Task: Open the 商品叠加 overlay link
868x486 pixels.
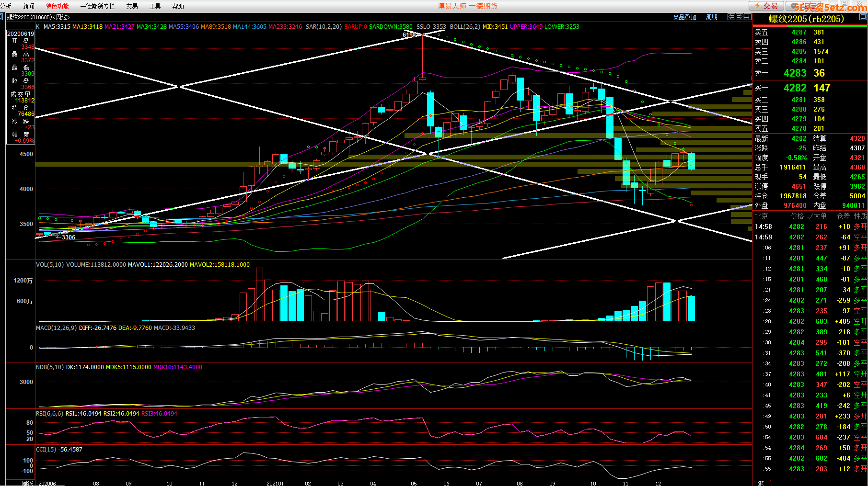Action: 684,17
